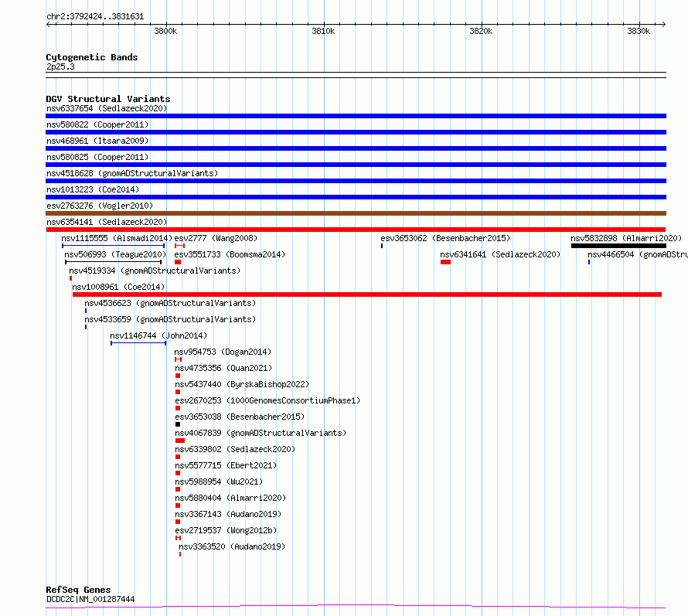
Task: Click the nsv5832898 (Almarri2020) label
Action: pos(626,238)
